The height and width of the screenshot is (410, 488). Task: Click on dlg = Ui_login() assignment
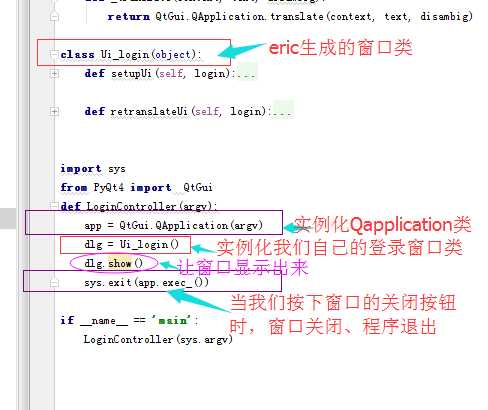131,245
